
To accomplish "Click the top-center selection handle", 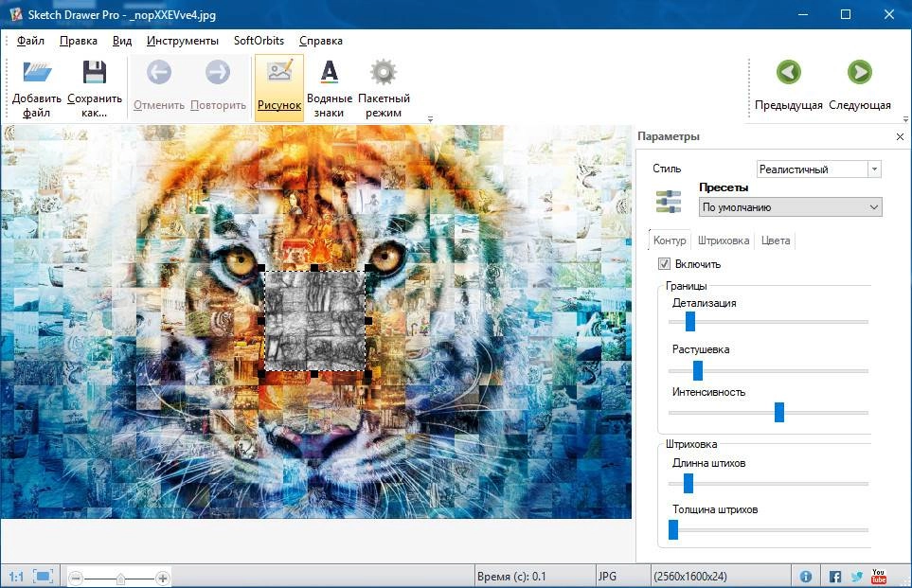I will click(x=314, y=268).
